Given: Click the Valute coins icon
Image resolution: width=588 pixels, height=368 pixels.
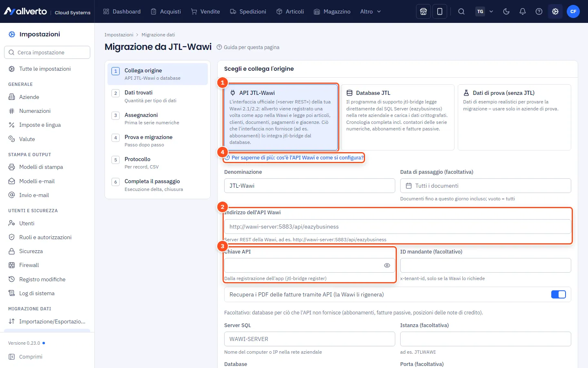Looking at the screenshot, I should click(x=12, y=139).
